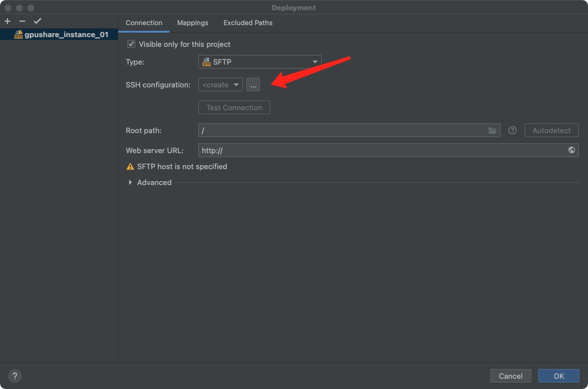588x389 pixels.
Task: Click the checkmark to mark server as default
Action: point(38,21)
